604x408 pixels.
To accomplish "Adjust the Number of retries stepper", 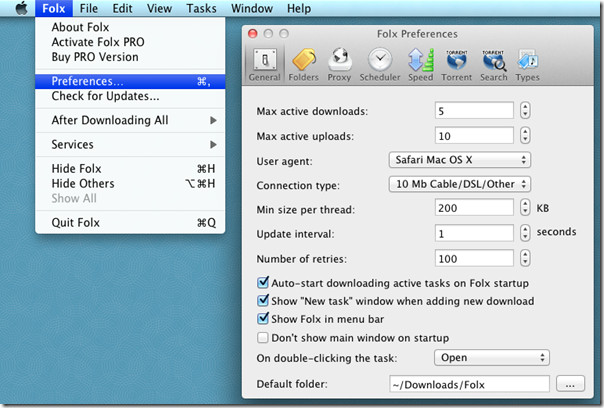I will [525, 258].
